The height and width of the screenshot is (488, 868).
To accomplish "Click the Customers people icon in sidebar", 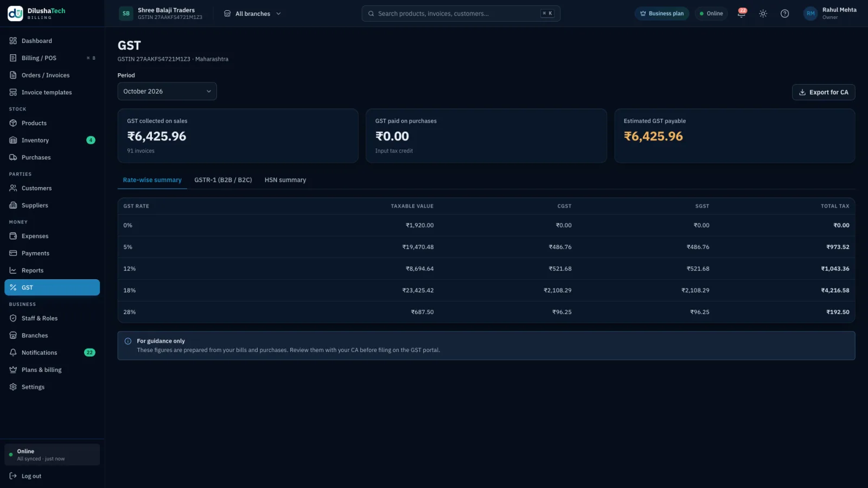I will (x=13, y=188).
